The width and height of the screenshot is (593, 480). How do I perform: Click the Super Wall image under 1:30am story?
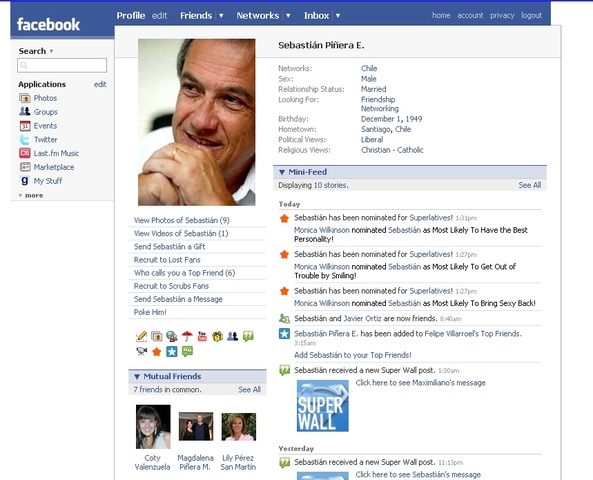coord(323,405)
